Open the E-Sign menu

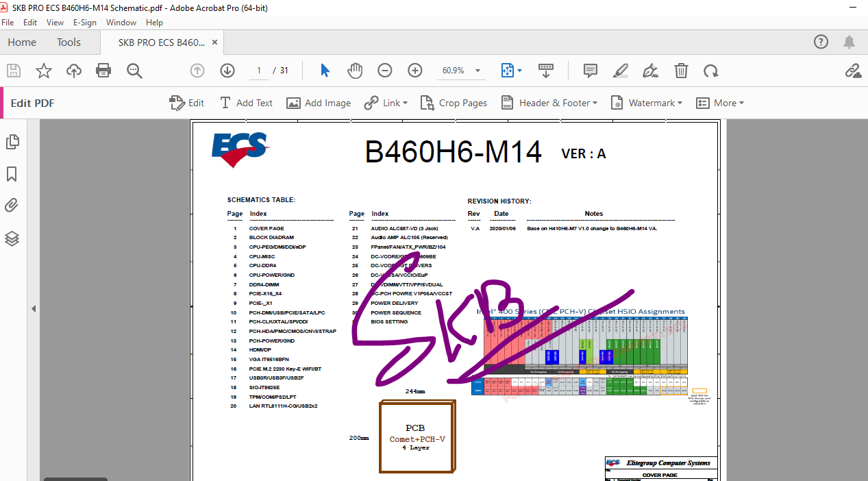[85, 23]
